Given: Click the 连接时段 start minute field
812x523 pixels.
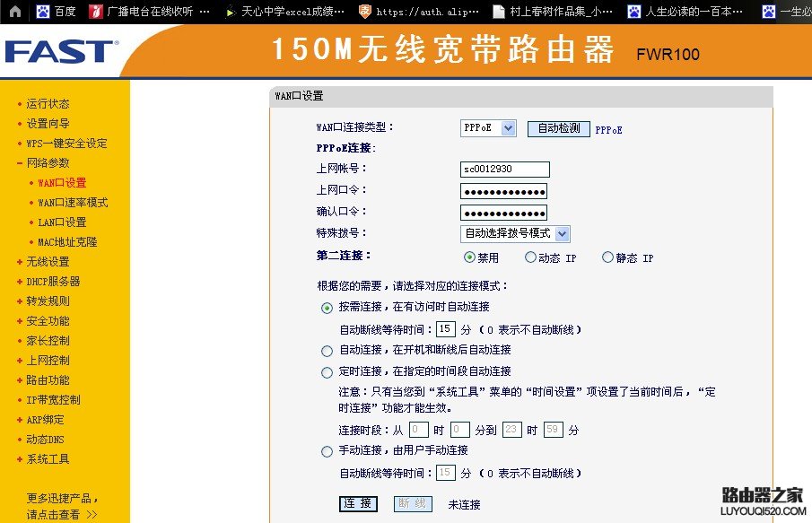Looking at the screenshot, I should (x=460, y=430).
